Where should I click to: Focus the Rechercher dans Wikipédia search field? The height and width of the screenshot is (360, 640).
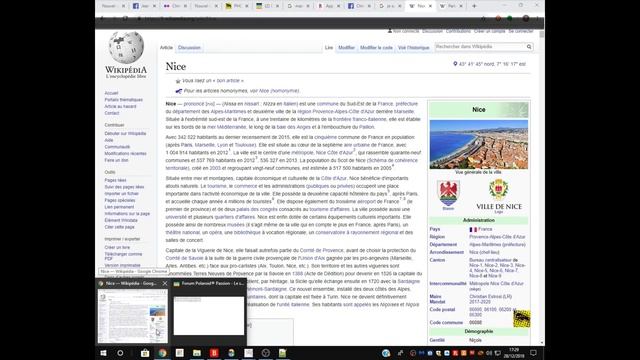coord(480,47)
